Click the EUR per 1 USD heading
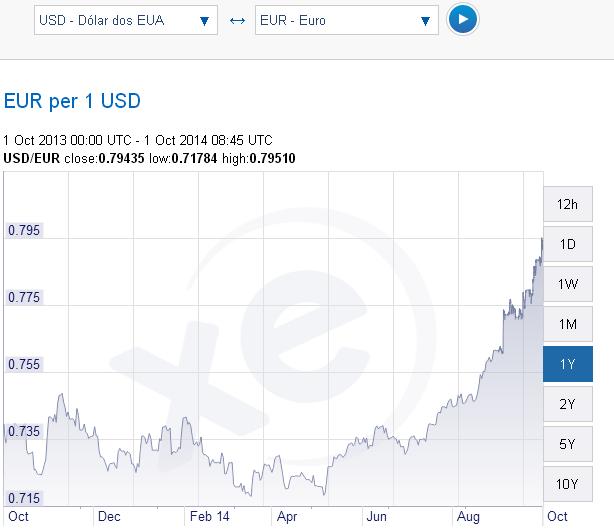Screen dimensions: 614x531 click(72, 101)
